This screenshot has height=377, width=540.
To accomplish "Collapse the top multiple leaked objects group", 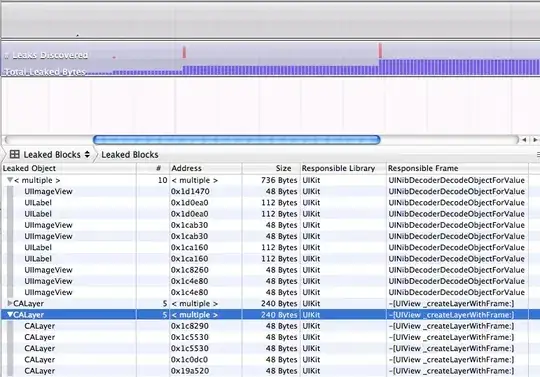I will pos(10,180).
